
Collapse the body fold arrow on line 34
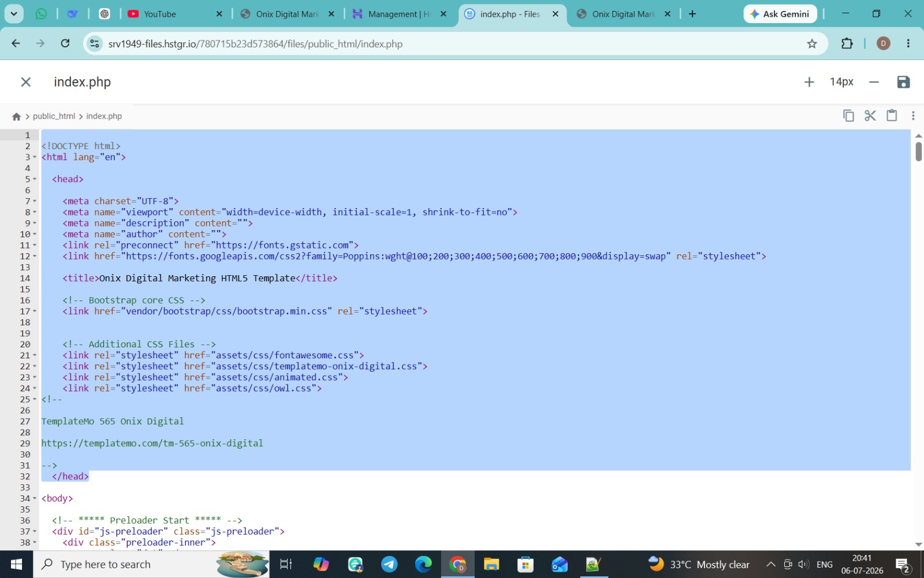[x=35, y=498]
